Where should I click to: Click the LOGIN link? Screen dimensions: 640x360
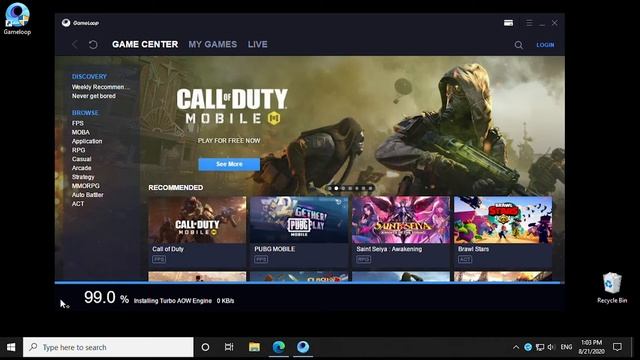point(545,45)
